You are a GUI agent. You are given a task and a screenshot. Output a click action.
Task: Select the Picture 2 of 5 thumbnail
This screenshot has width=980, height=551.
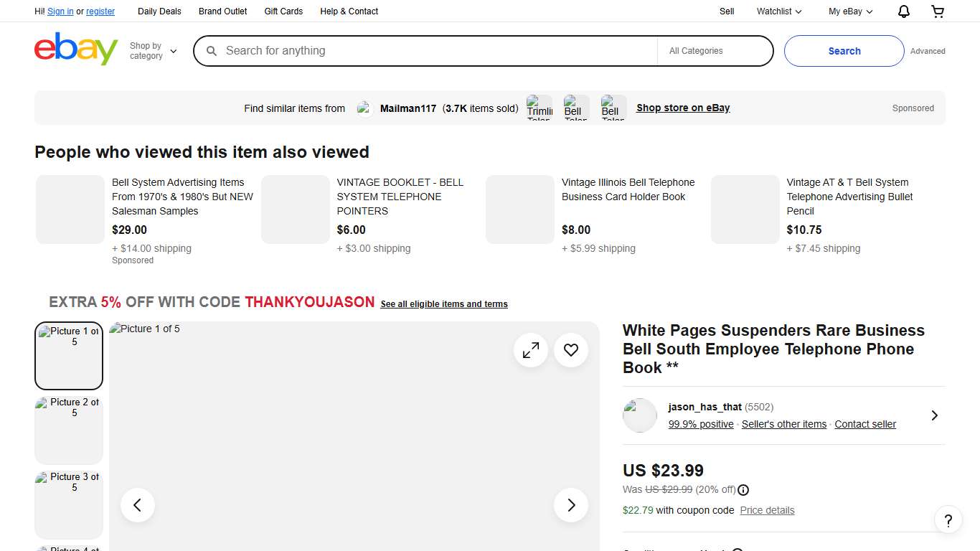(68, 430)
